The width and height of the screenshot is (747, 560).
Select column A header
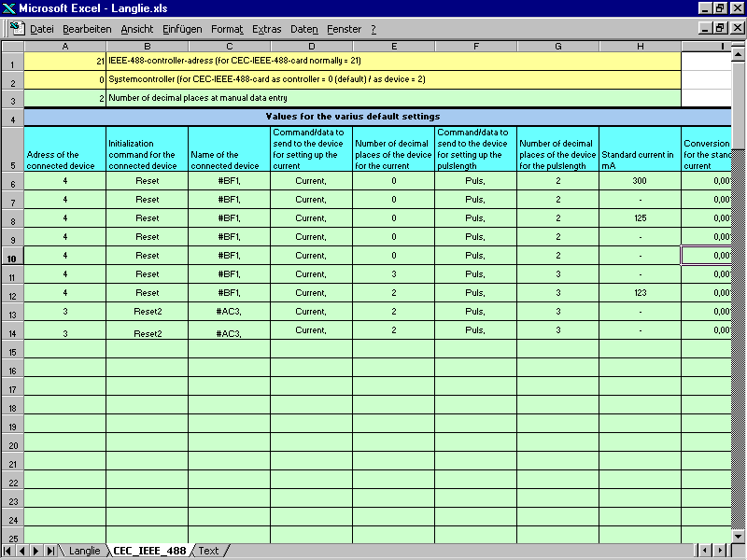(65, 46)
